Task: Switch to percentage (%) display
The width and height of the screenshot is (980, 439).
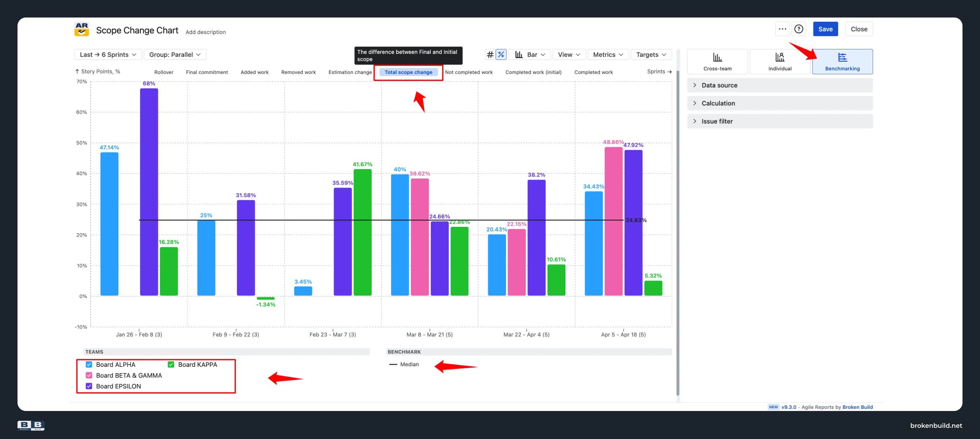Action: point(501,54)
